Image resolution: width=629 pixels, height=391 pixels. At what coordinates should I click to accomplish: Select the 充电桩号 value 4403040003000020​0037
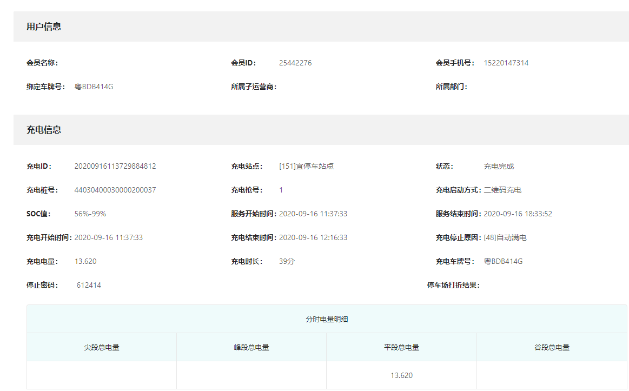[115, 190]
